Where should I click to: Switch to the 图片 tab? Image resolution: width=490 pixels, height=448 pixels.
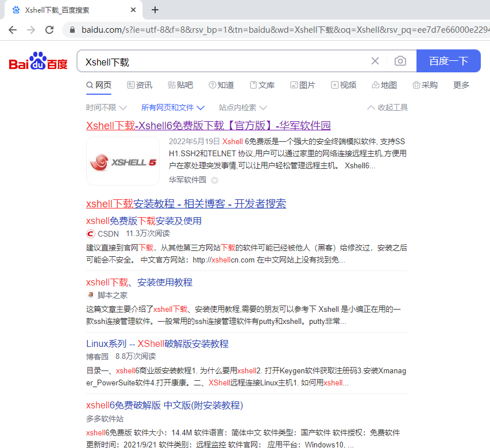(x=303, y=85)
